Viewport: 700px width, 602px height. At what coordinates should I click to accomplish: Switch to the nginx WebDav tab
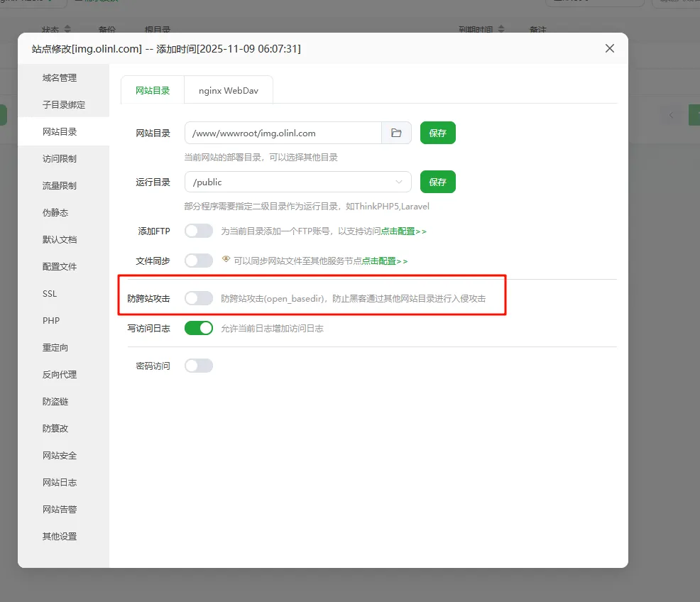229,90
